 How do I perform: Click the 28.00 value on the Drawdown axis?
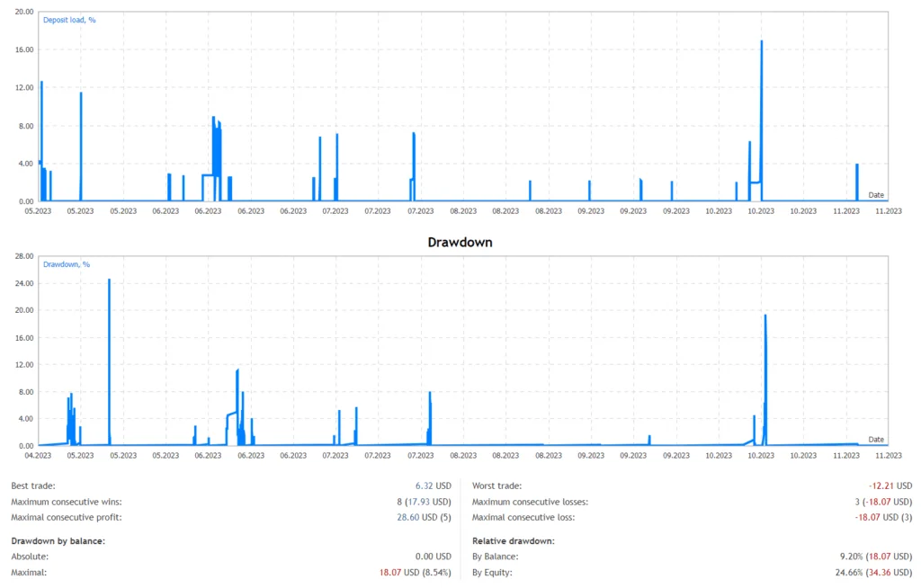click(x=25, y=256)
